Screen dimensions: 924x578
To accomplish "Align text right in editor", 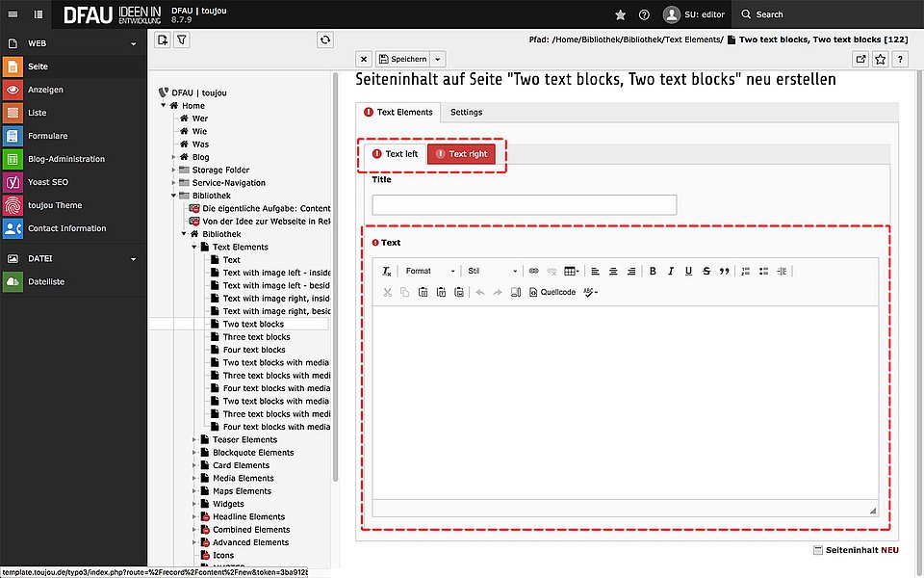I will (x=631, y=272).
